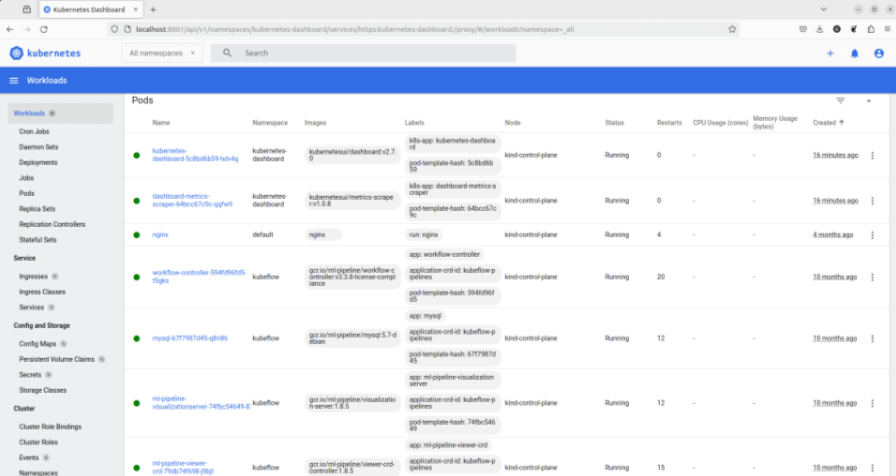This screenshot has height=476, width=896.
Task: Open actions menu for mysql pod row
Action: pos(873,338)
